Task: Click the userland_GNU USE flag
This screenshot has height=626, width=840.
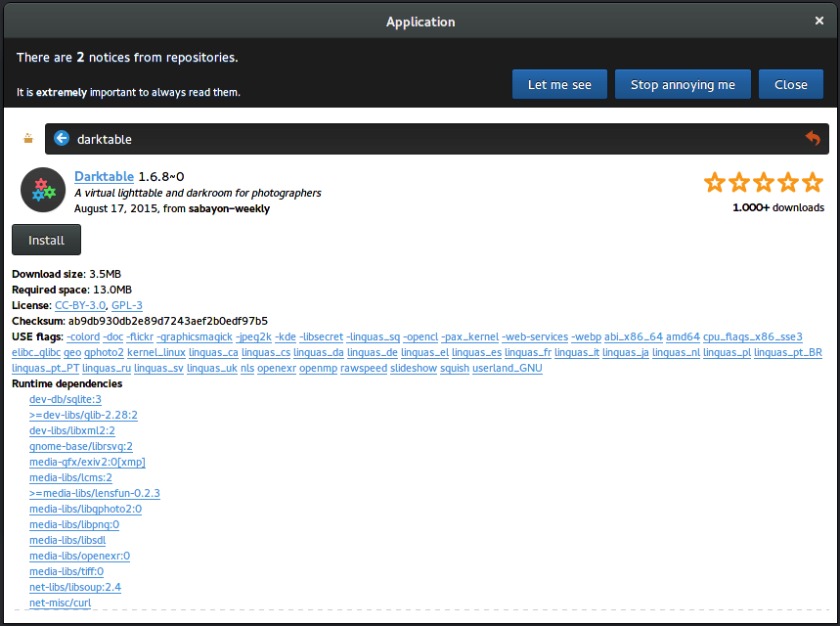Action: click(x=508, y=368)
